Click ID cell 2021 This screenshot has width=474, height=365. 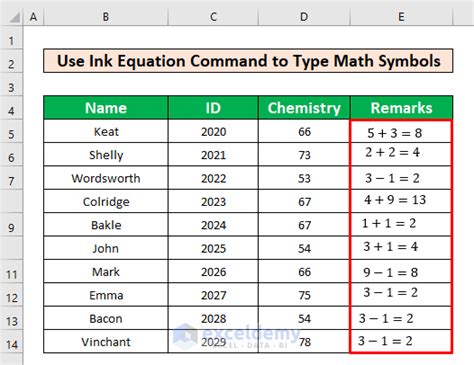coord(213,155)
